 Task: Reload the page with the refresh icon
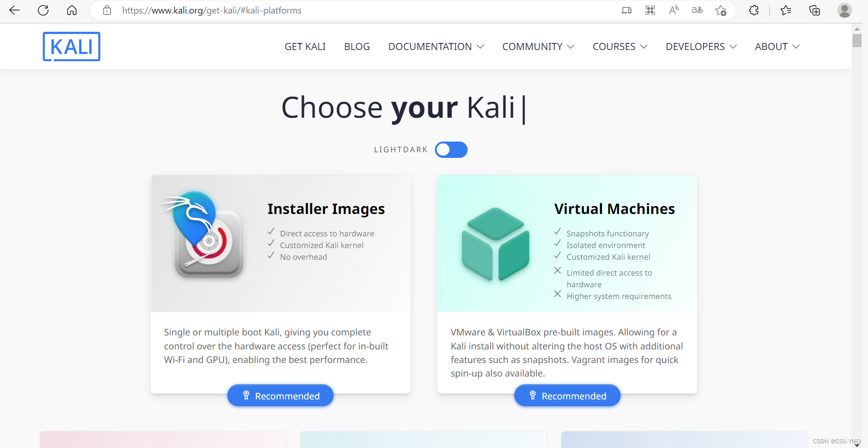click(43, 10)
